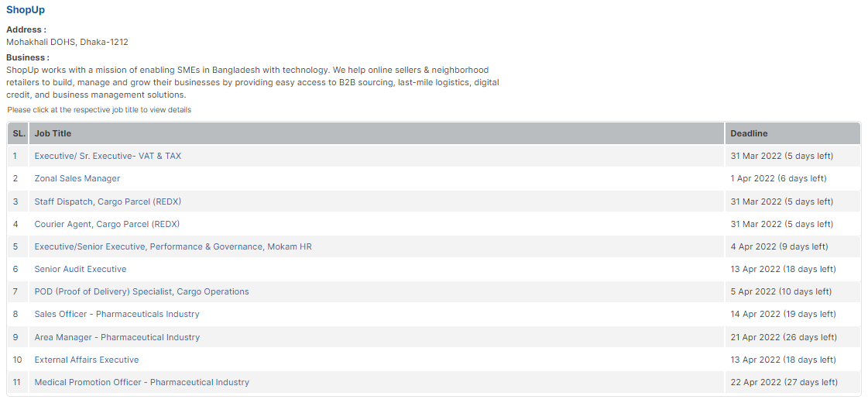The image size is (868, 403).
Task: View Staff Dispatch, Cargo Parcel (REDX) job
Action: click(108, 201)
